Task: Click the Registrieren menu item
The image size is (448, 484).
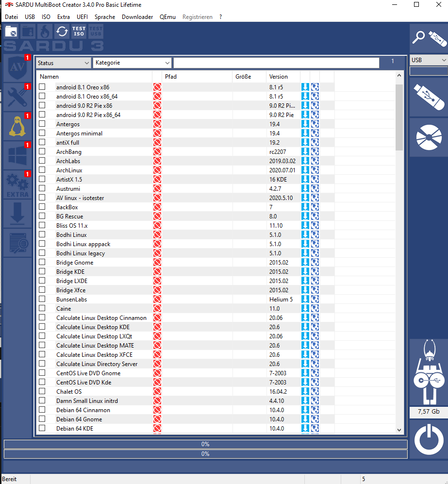Action: [198, 17]
